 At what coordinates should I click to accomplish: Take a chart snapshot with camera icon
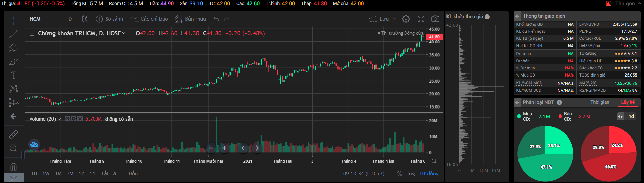pyautogui.click(x=435, y=19)
